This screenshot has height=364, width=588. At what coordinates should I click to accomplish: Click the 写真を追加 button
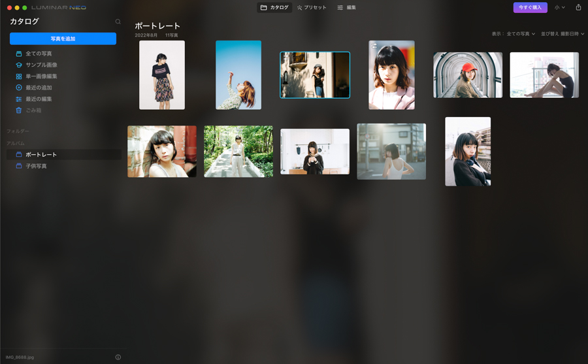(x=63, y=39)
